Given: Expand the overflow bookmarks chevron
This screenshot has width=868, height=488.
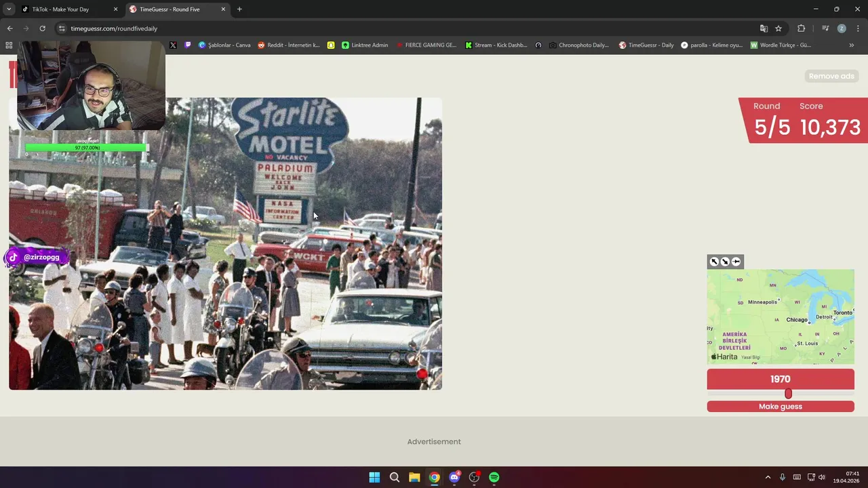Looking at the screenshot, I should [852, 45].
